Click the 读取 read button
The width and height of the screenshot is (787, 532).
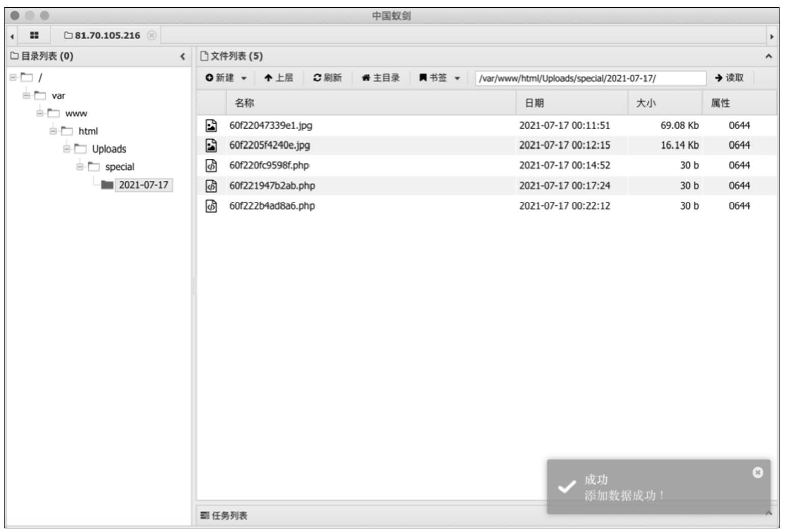point(729,78)
